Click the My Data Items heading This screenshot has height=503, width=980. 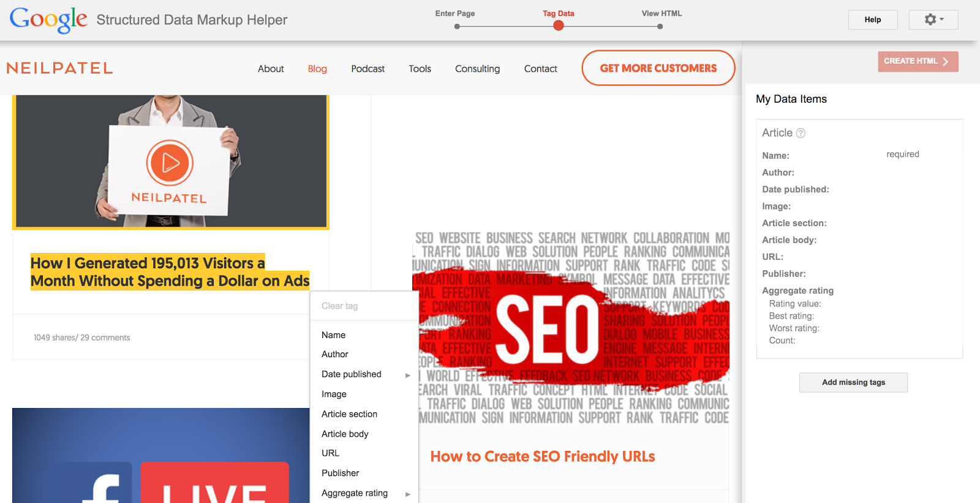(x=791, y=99)
